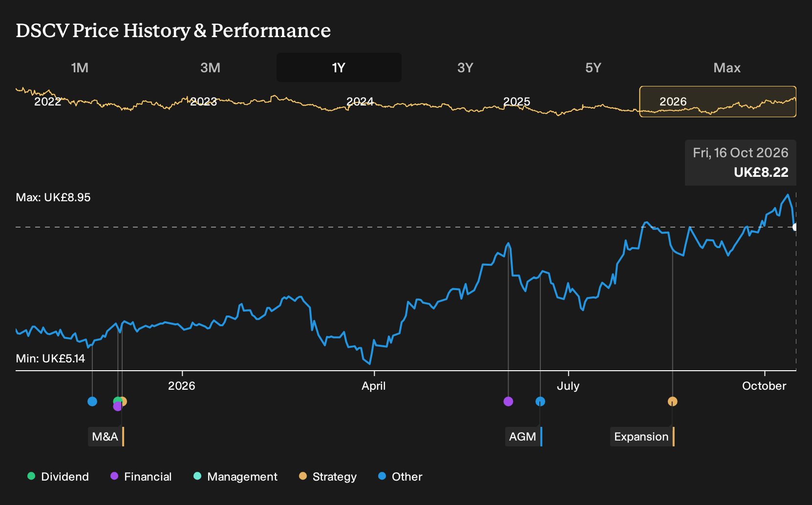Open the AGM event label
This screenshot has width=812, height=505.
click(524, 437)
